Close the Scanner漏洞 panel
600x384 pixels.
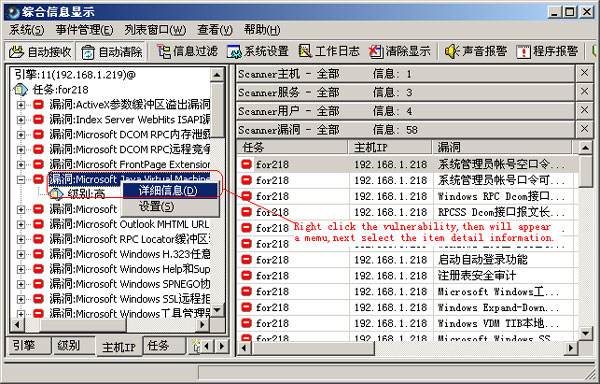584,129
